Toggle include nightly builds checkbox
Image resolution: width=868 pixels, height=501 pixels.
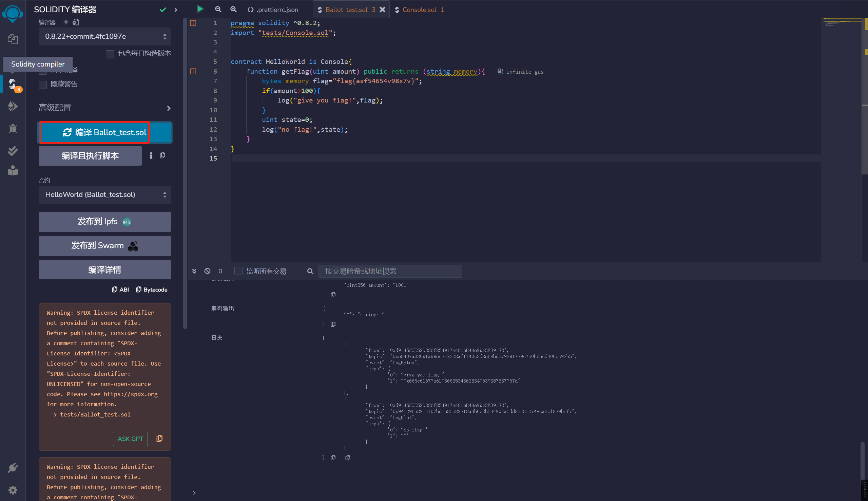point(110,54)
